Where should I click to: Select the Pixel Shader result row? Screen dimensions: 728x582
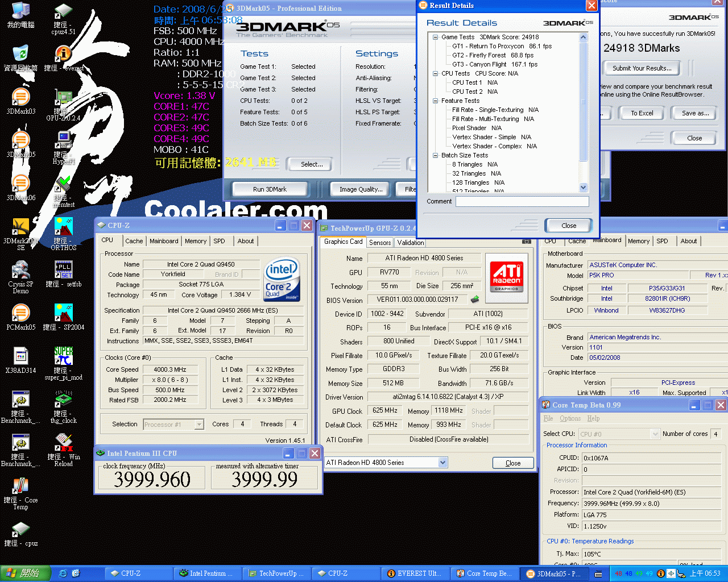point(477,128)
